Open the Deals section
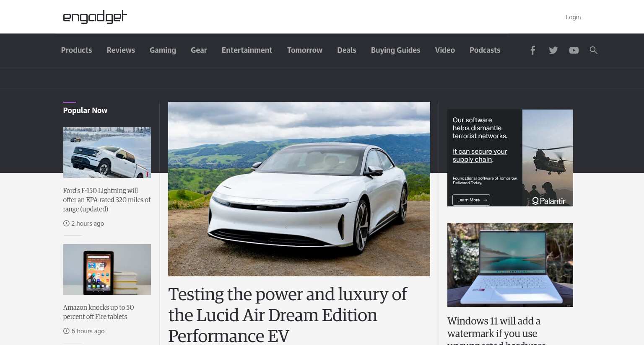 tap(347, 50)
